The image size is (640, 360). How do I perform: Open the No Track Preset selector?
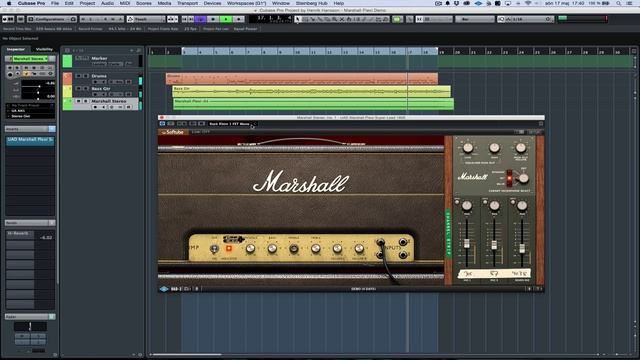[x=30, y=105]
